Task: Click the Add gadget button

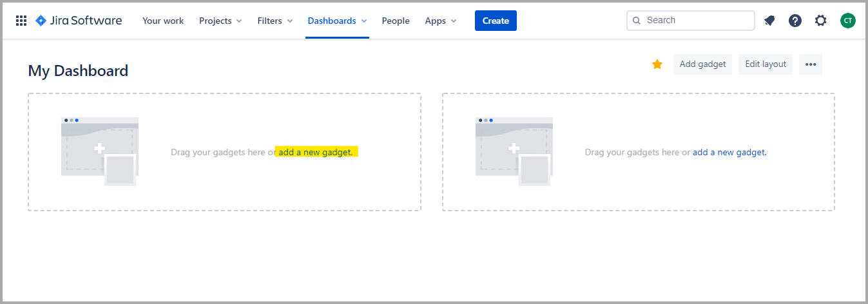Action: point(702,64)
